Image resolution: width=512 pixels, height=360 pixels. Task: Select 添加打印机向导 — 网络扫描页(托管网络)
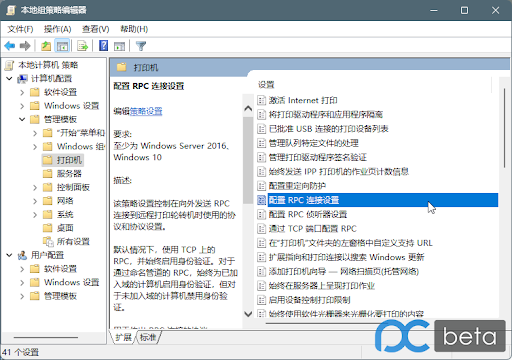click(344, 272)
